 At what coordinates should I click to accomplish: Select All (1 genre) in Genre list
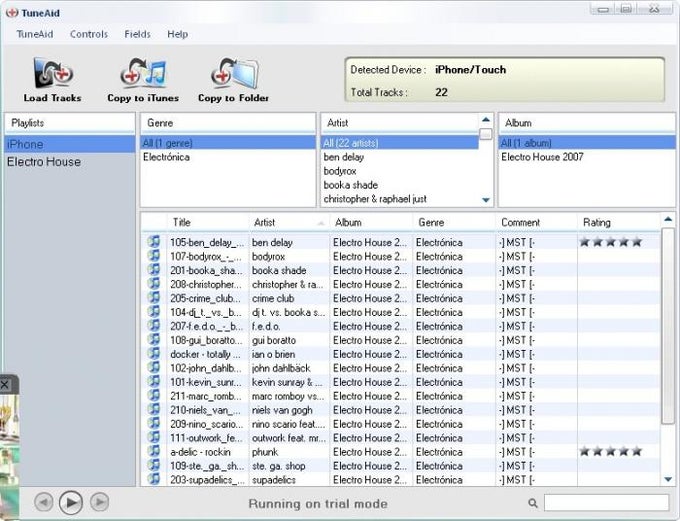[x=228, y=143]
